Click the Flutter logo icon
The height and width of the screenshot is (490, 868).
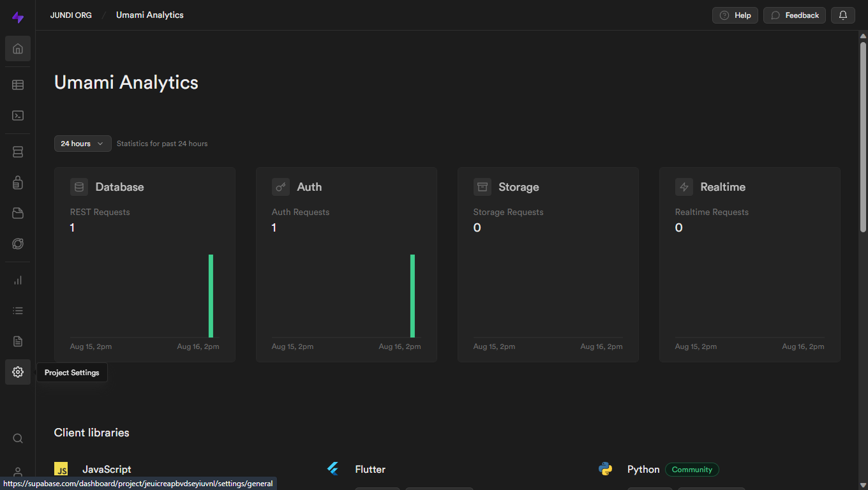coord(333,469)
